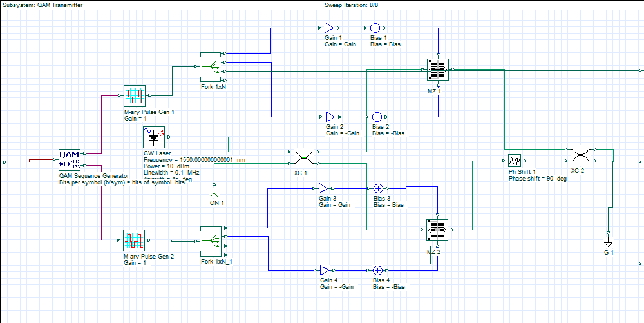Screen dimensions: 644x323
Task: Click the Gain 4 amplifier triangle
Action: point(325,270)
